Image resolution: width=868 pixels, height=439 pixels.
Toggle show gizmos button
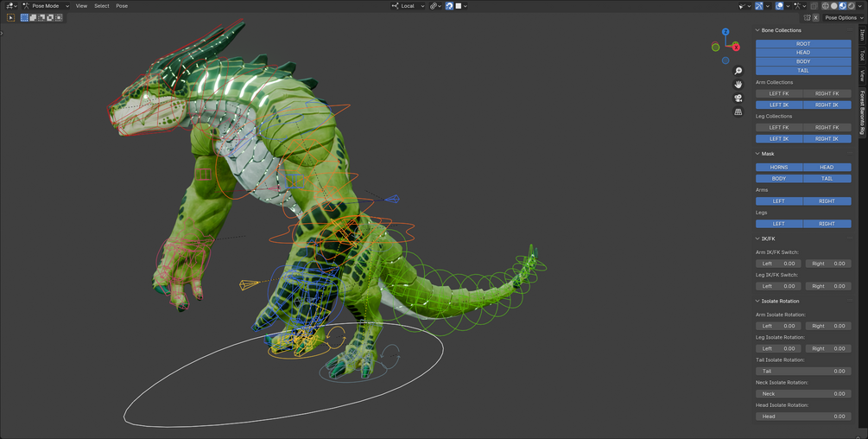click(759, 6)
